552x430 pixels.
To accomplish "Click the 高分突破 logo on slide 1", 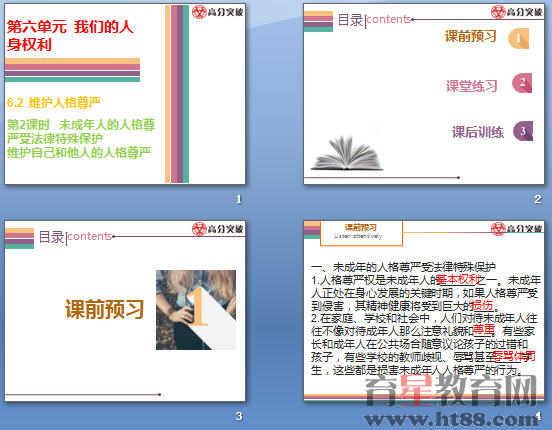I will click(x=218, y=12).
